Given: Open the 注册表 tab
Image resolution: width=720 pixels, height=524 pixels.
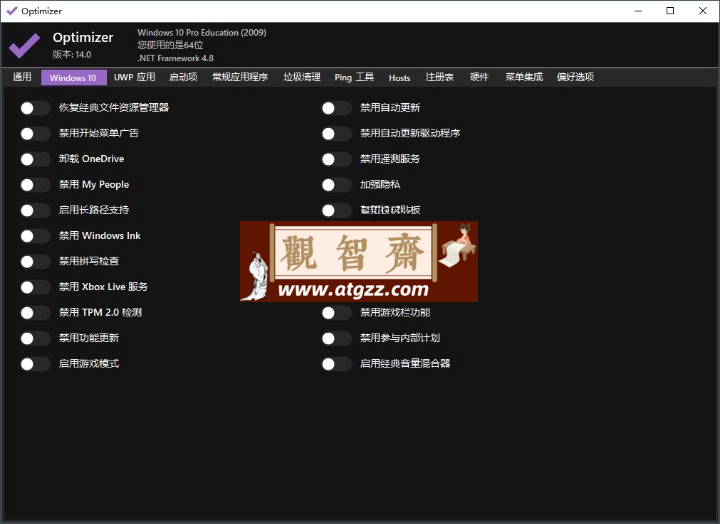Looking at the screenshot, I should pyautogui.click(x=439, y=77).
